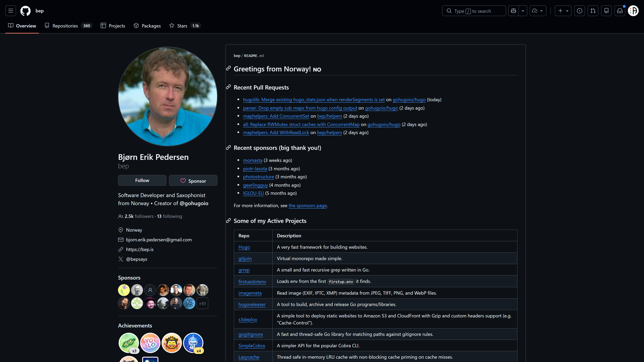Click the Sponsor button
Screen dimensions: 644x362
pyautogui.click(x=193, y=180)
